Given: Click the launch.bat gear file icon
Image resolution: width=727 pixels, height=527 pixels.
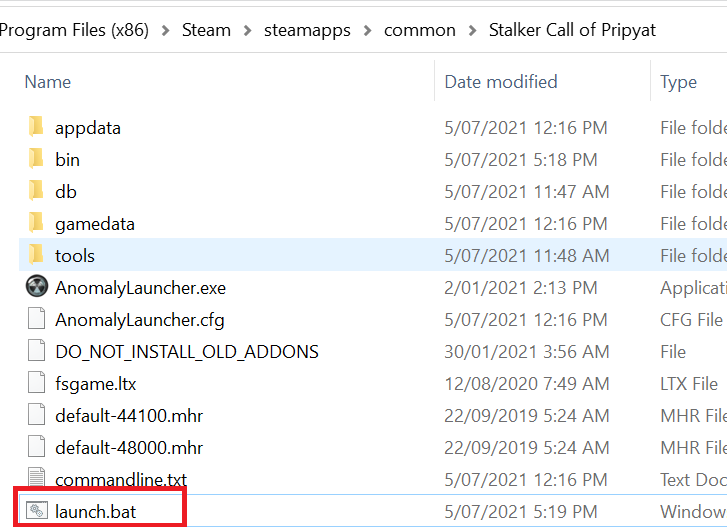Looking at the screenshot, I should click(37, 512).
